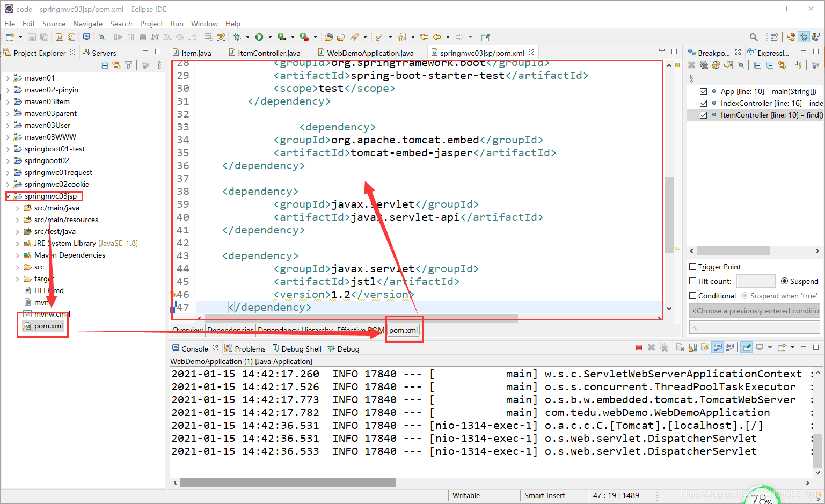Launch Debug with the green bug icon
This screenshot has width=825, height=504.
[237, 37]
